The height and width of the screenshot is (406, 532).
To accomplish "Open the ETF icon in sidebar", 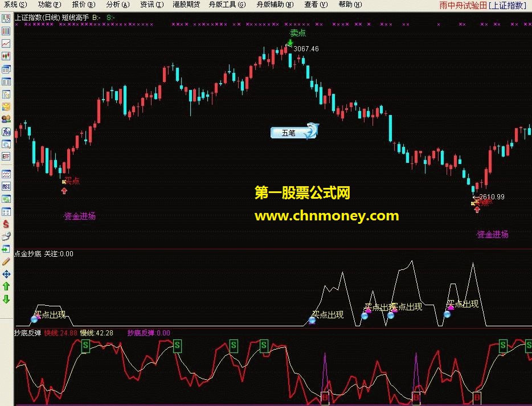I will point(6,157).
